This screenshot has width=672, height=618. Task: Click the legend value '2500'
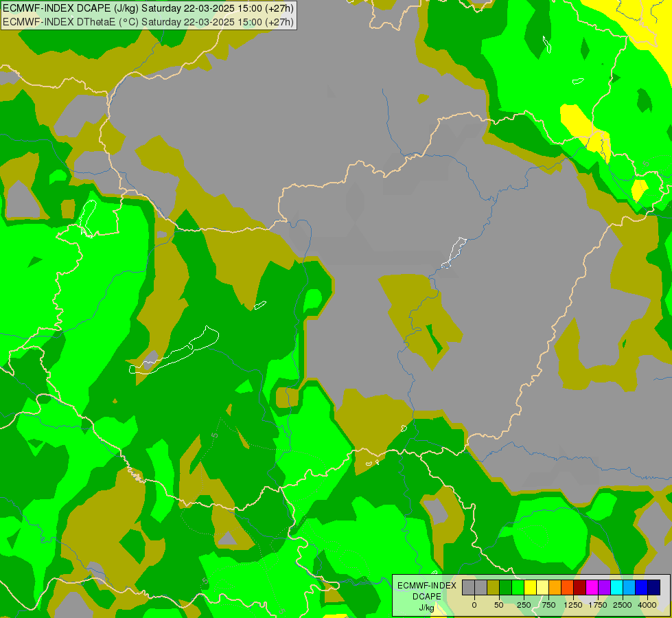[x=623, y=605]
